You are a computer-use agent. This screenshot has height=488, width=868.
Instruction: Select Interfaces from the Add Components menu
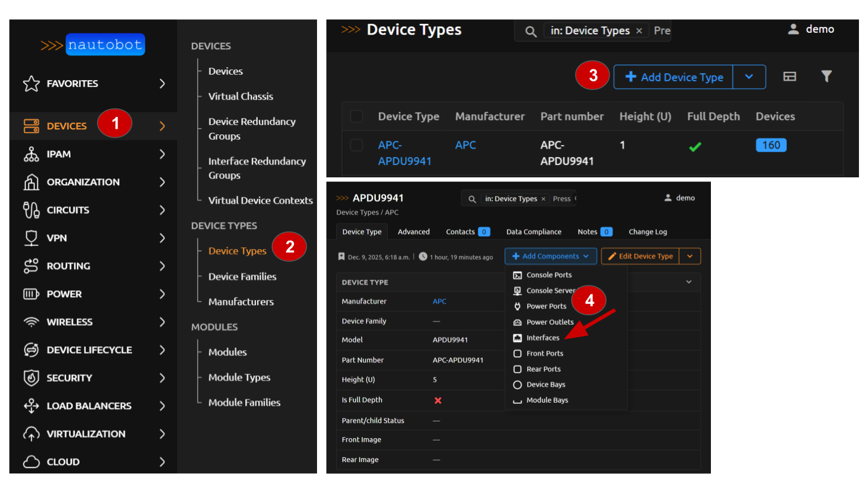[x=543, y=337]
